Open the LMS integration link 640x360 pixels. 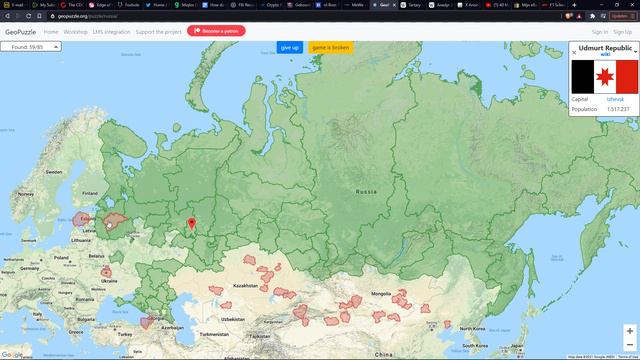(x=111, y=32)
